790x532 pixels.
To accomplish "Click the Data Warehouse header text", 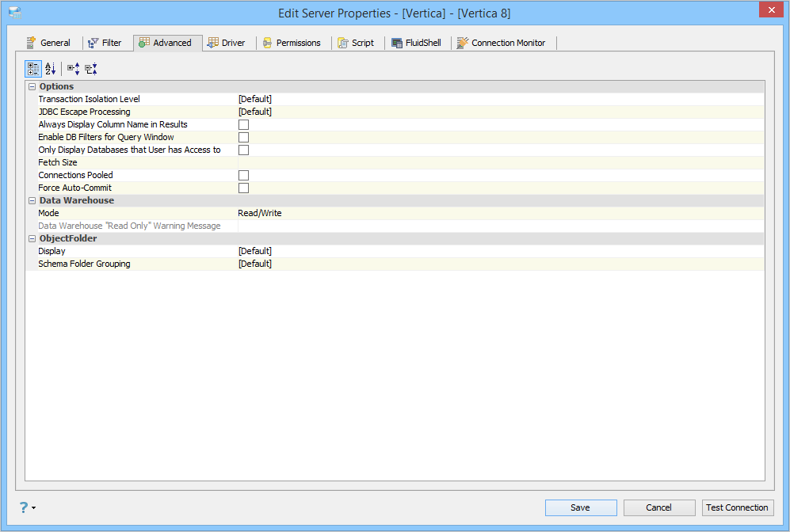I will [x=77, y=200].
